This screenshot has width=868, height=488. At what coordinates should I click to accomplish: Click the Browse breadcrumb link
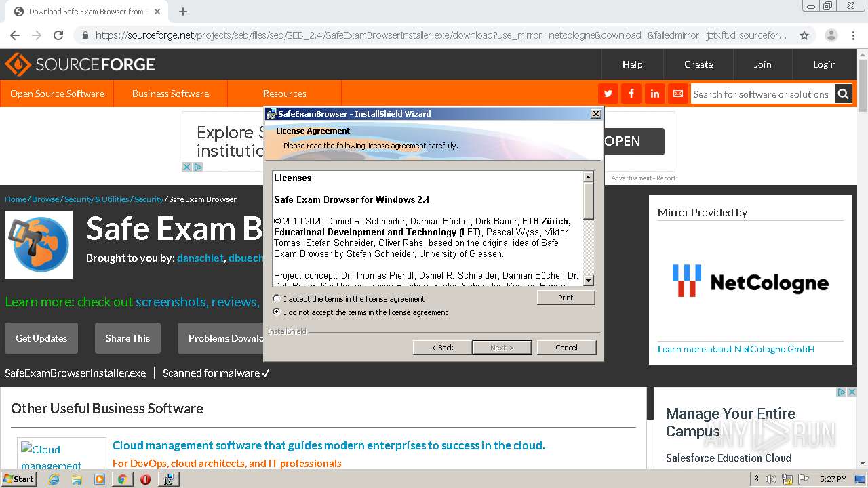45,199
